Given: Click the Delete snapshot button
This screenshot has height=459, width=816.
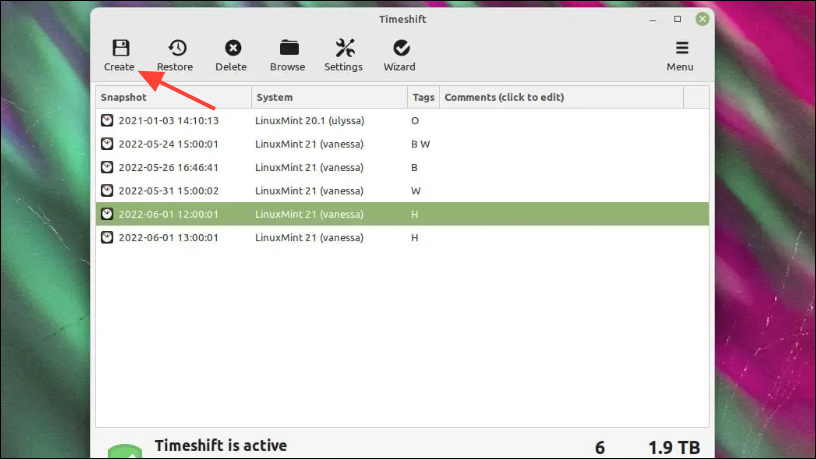Looking at the screenshot, I should [231, 55].
